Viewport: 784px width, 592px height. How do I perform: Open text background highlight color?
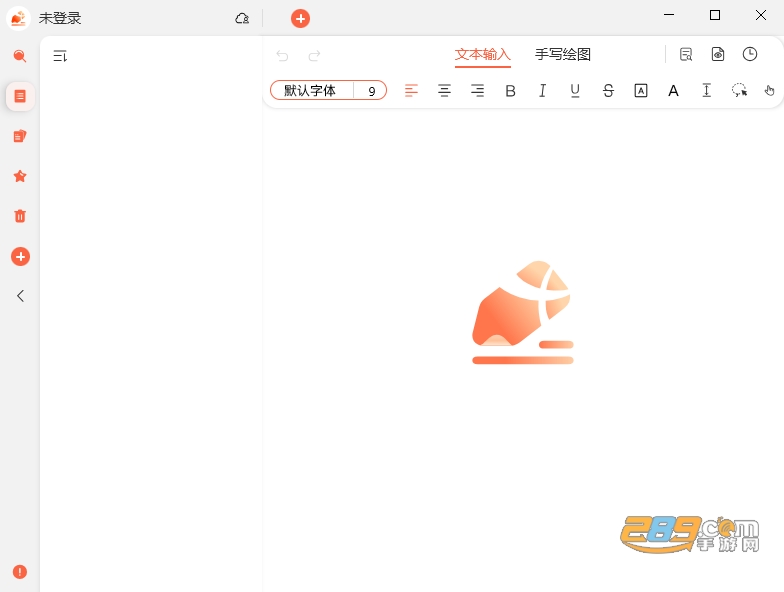pos(640,90)
